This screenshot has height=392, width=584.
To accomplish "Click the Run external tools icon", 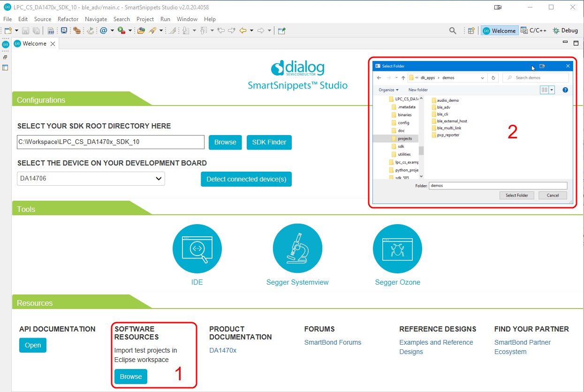I will pyautogui.click(x=121, y=30).
